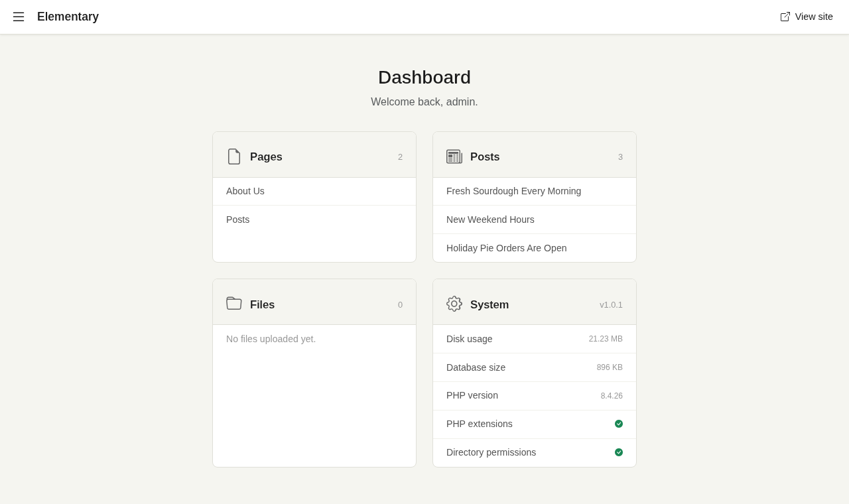Viewport: 849px width, 504px height.
Task: Open the Files card heading
Action: pyautogui.click(x=262, y=305)
